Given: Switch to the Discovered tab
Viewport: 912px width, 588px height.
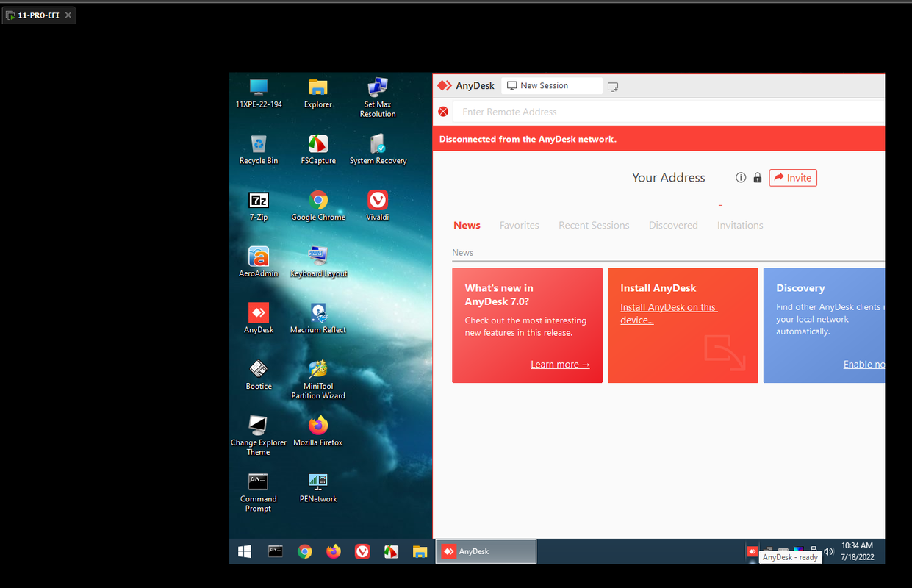Looking at the screenshot, I should [x=673, y=226].
